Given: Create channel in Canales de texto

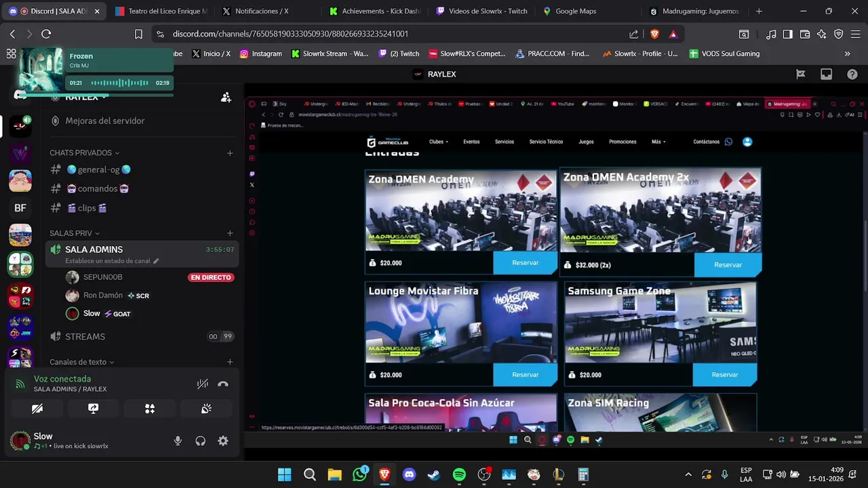Looking at the screenshot, I should [230, 362].
